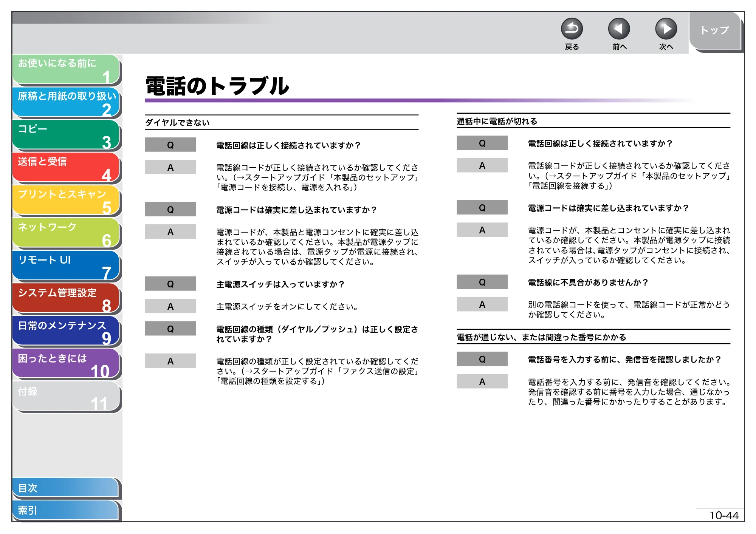Click question 主電源スイッチは入っていますか？
The height and width of the screenshot is (534, 756).
tap(280, 284)
